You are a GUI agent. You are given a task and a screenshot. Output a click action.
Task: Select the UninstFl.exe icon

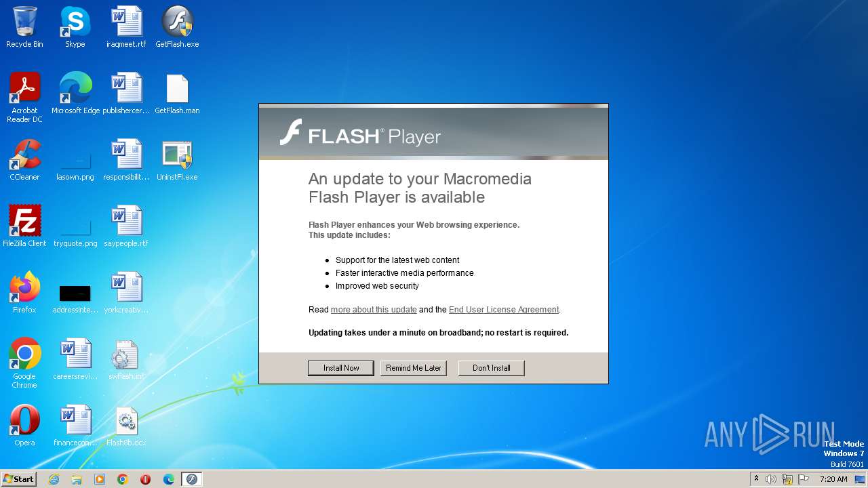tap(177, 160)
